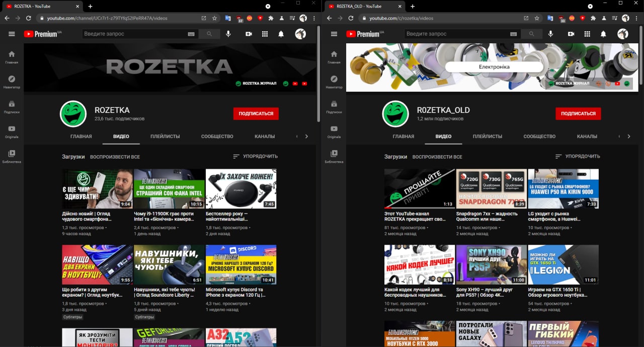
Task: Open on-screen keyboard in ROZETKA search box
Action: coord(191,34)
